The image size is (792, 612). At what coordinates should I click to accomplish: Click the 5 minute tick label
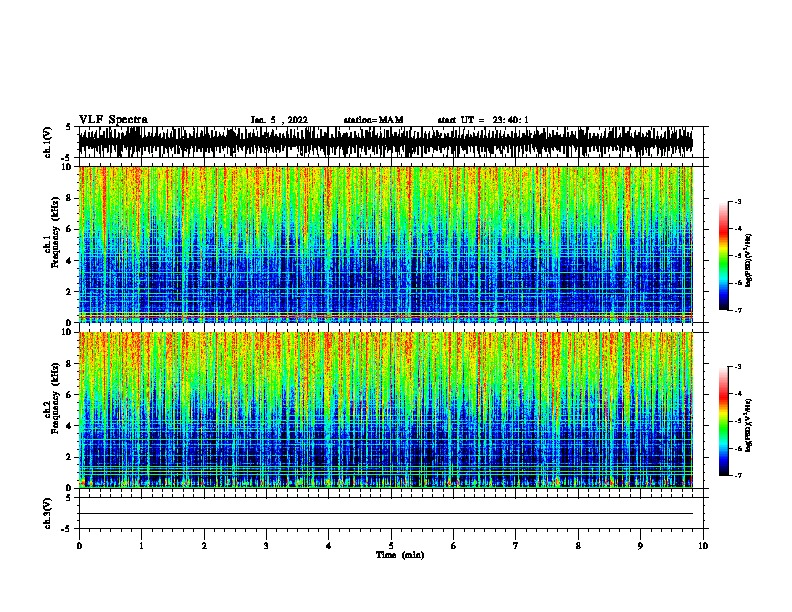391,546
